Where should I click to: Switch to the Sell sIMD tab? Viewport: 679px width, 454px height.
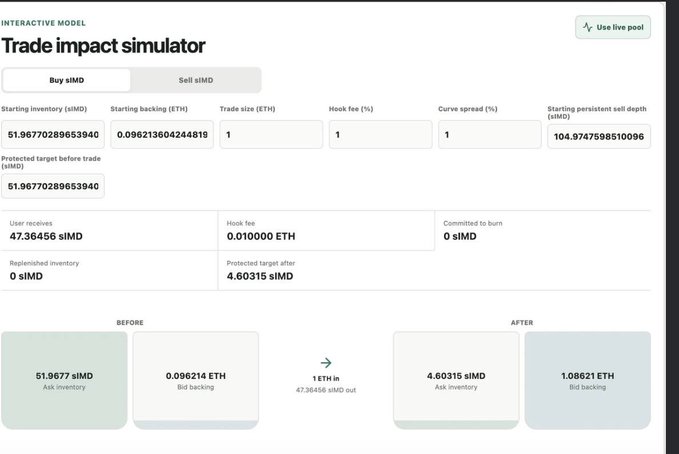196,80
